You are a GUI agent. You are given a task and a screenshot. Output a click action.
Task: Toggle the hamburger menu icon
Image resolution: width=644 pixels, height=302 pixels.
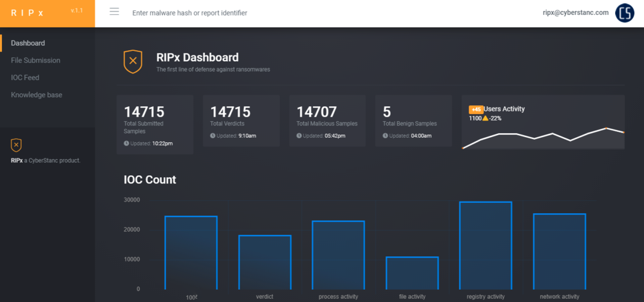pos(114,12)
